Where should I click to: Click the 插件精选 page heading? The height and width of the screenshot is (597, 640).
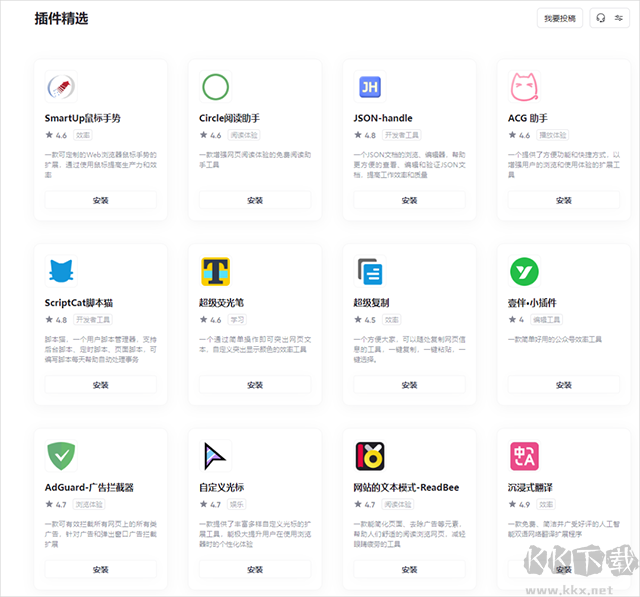(61, 18)
